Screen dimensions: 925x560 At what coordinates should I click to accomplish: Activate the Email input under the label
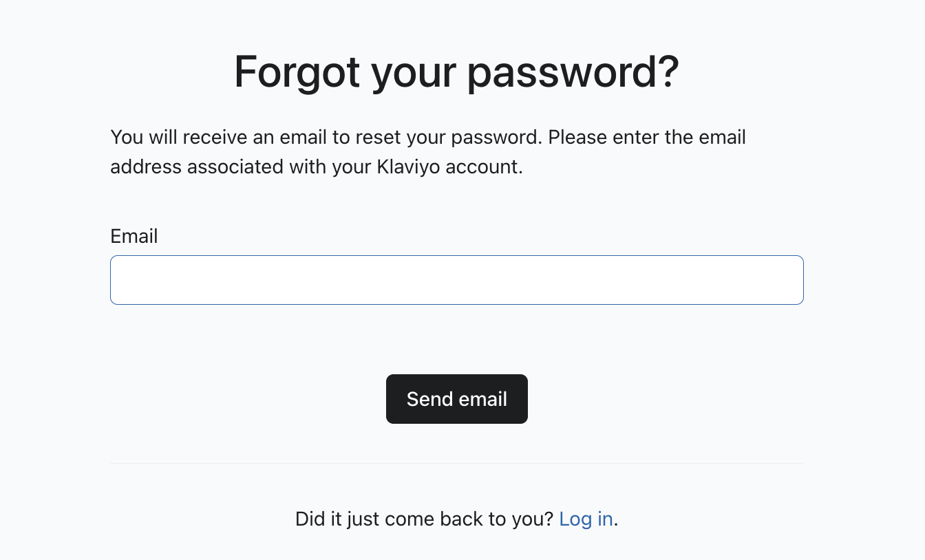[457, 279]
